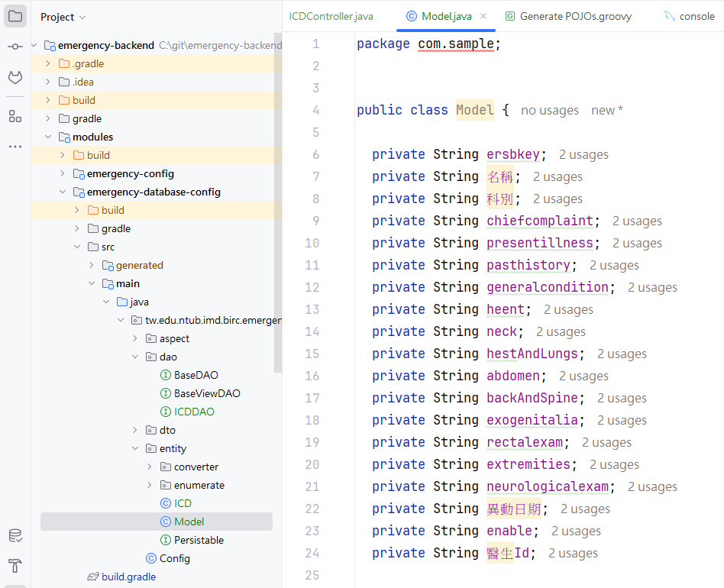This screenshot has height=588, width=724.
Task: Collapse the modules folder
Action: tap(48, 137)
